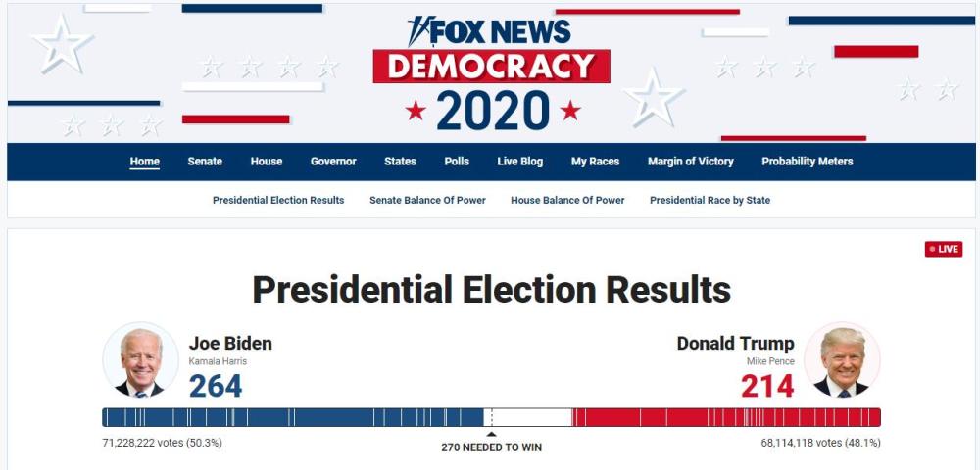Select Governor in the navigation bar
Image resolution: width=980 pixels, height=470 pixels.
[333, 162]
